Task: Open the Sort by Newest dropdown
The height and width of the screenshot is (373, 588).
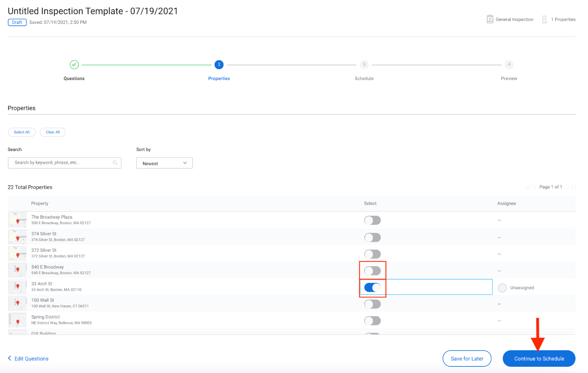Action: [x=164, y=163]
